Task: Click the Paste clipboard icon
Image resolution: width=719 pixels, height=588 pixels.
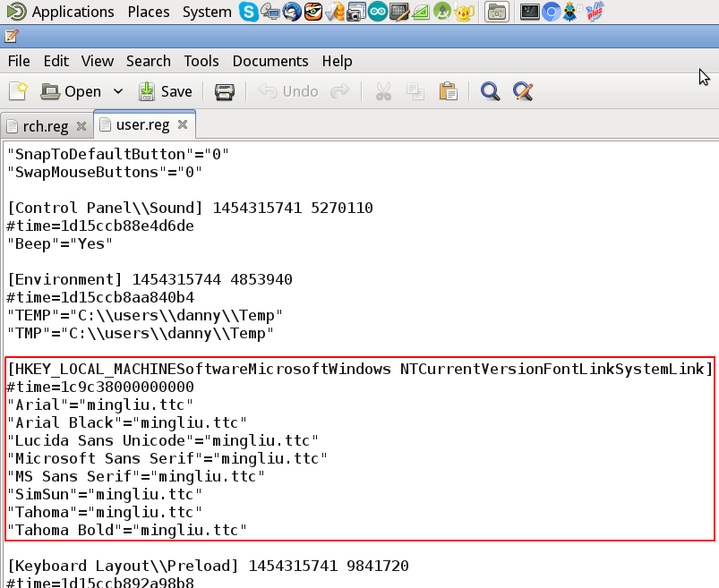Action: tap(448, 91)
